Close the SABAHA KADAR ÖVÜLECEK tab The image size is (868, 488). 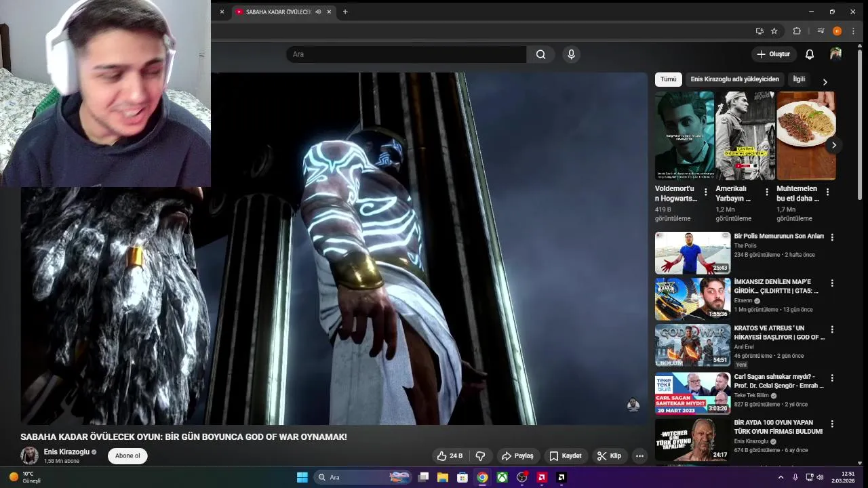329,12
